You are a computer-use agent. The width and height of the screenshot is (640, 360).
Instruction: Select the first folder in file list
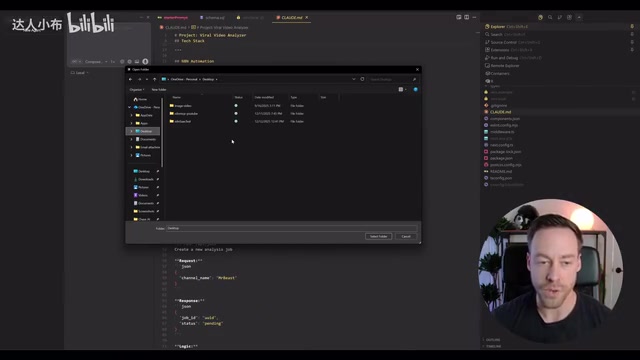181,106
